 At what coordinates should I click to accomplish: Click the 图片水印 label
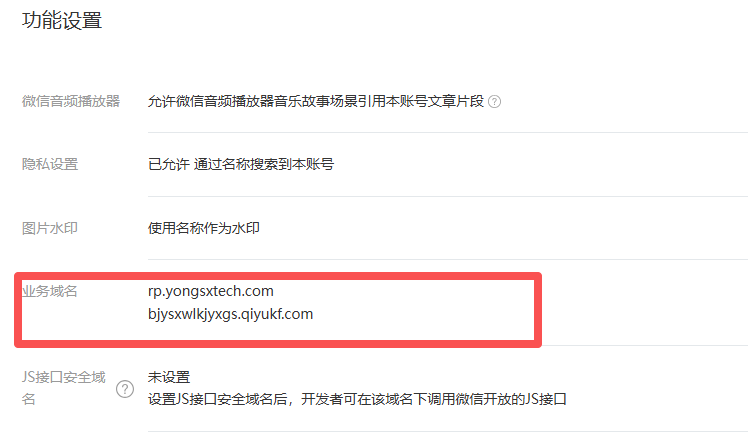50,228
